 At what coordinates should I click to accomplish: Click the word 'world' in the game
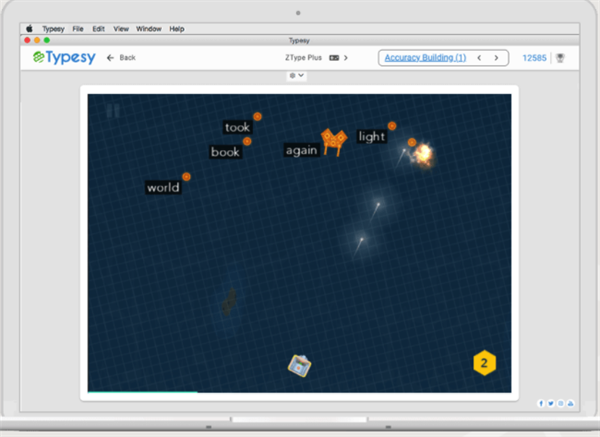[x=163, y=188]
